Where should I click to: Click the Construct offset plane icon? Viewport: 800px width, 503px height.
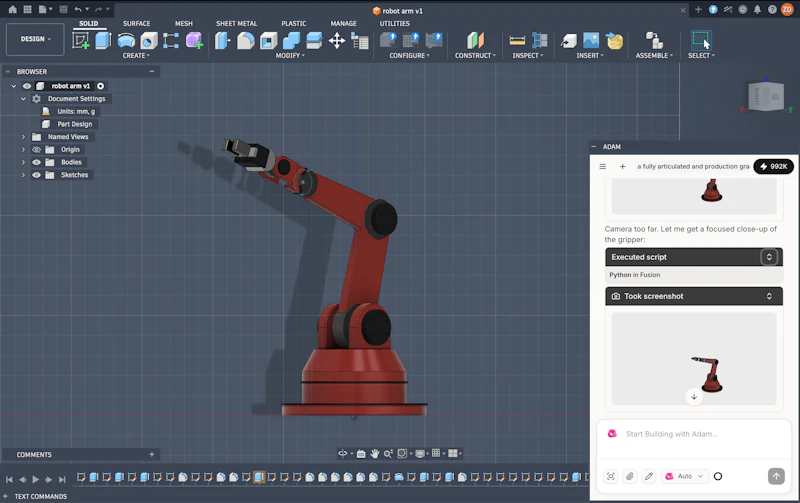pos(475,40)
